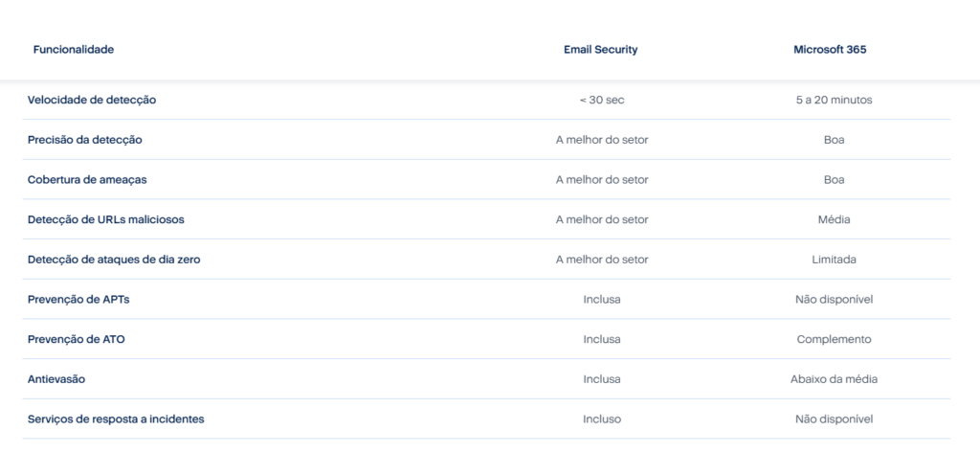Click Serviços de resposta a incidentes label
Viewport: 980px width, 476px height.
click(116, 419)
